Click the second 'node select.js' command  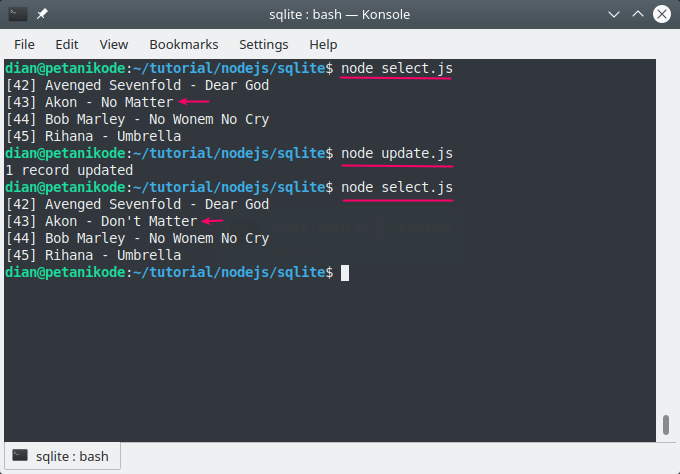tap(397, 187)
